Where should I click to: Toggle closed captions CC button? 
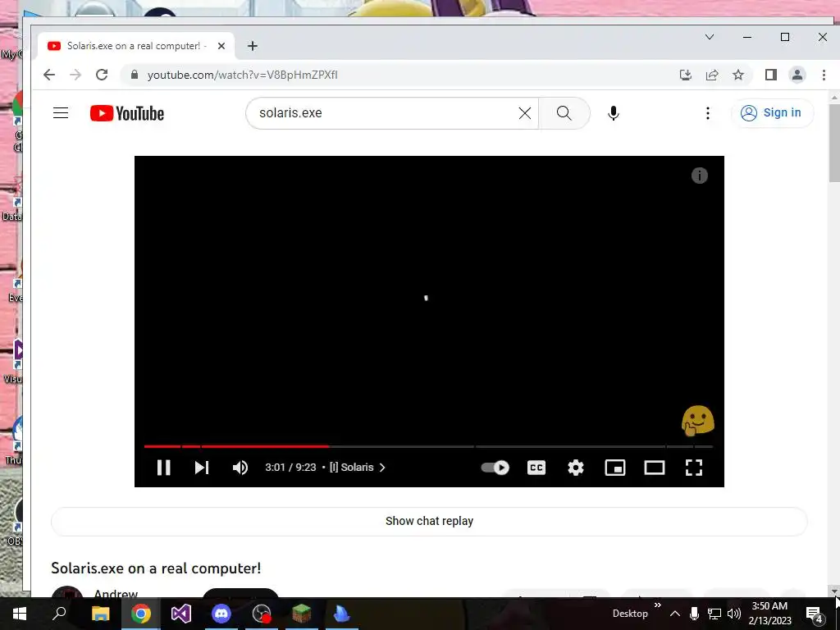point(536,468)
